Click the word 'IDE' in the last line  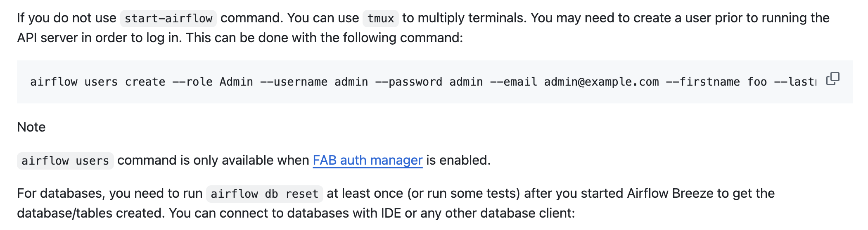[391, 213]
